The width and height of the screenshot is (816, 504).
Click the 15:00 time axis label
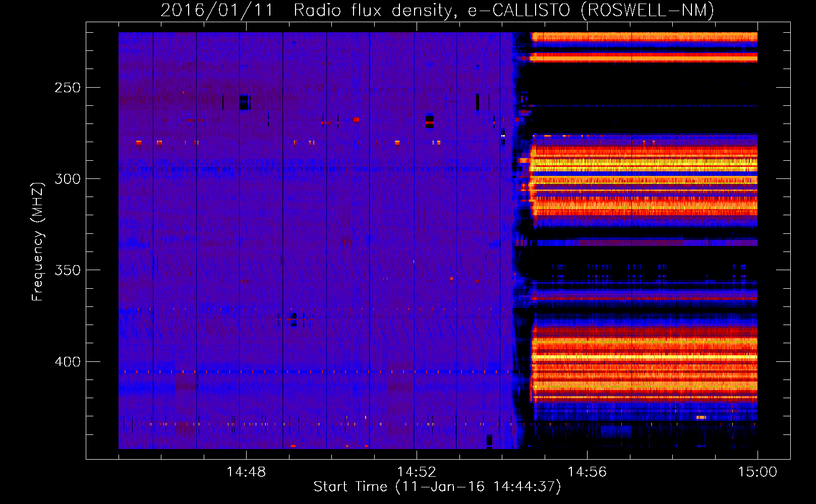[757, 472]
